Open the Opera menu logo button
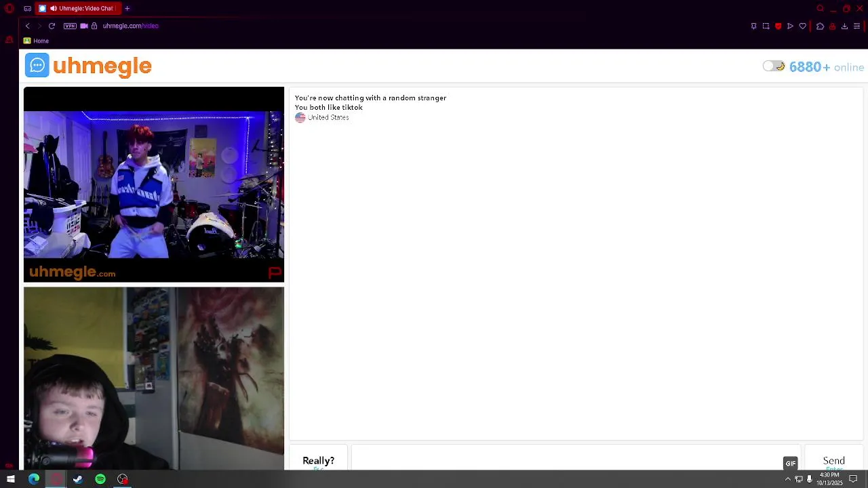This screenshot has height=488, width=868. [x=9, y=9]
